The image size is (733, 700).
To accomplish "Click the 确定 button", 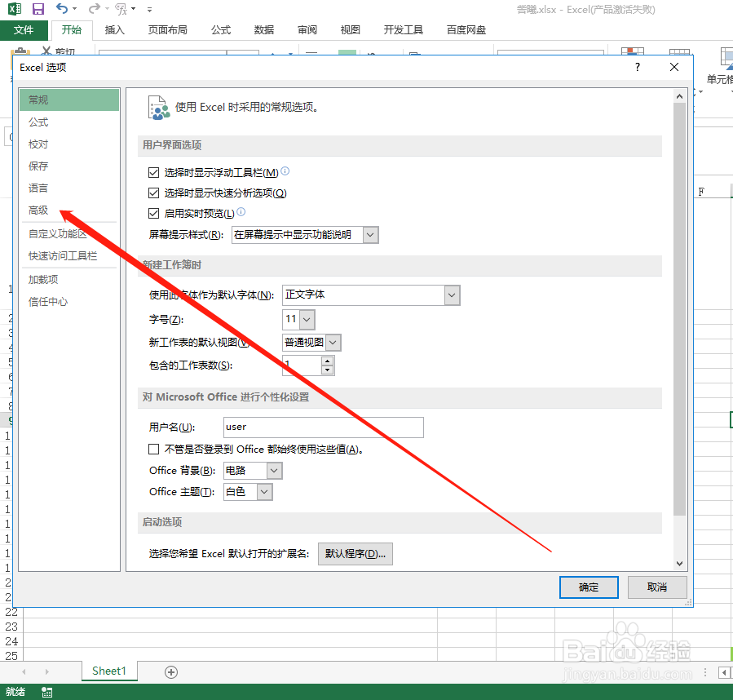I will (x=588, y=587).
